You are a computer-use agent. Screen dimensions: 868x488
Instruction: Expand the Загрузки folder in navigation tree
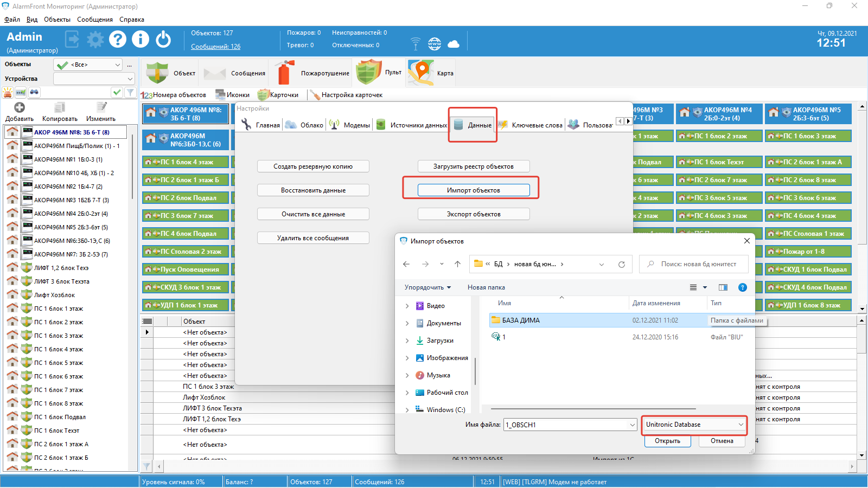(x=407, y=341)
